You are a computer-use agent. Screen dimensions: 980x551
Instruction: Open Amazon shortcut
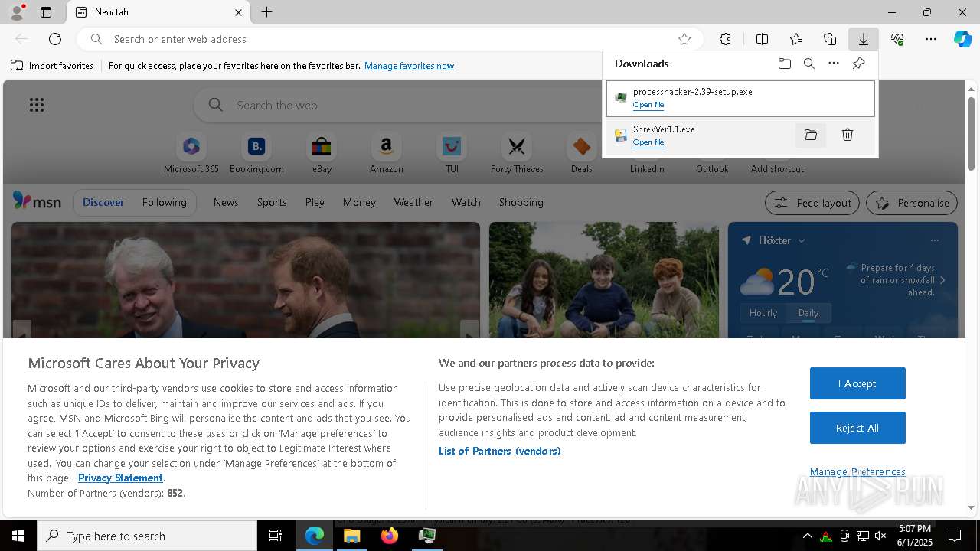coord(386,154)
